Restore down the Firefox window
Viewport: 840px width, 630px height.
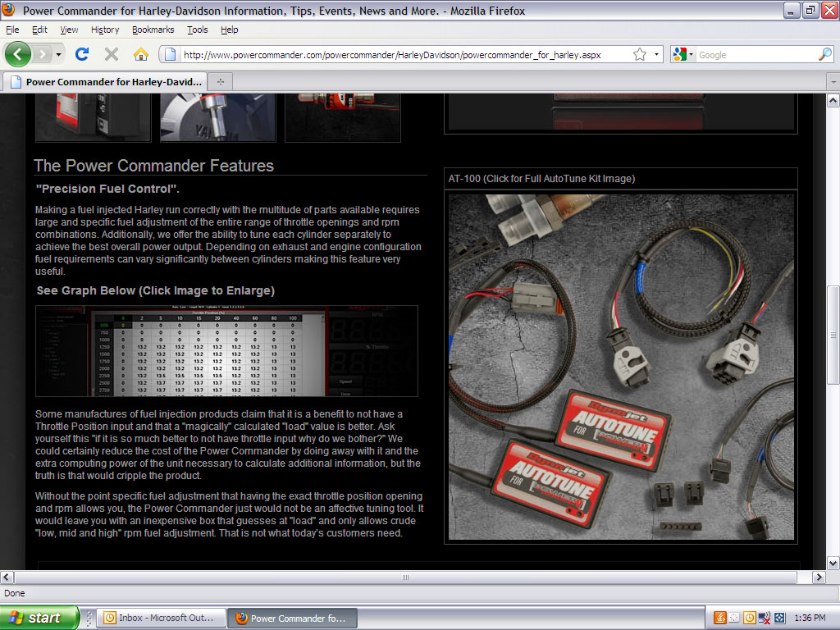810,10
